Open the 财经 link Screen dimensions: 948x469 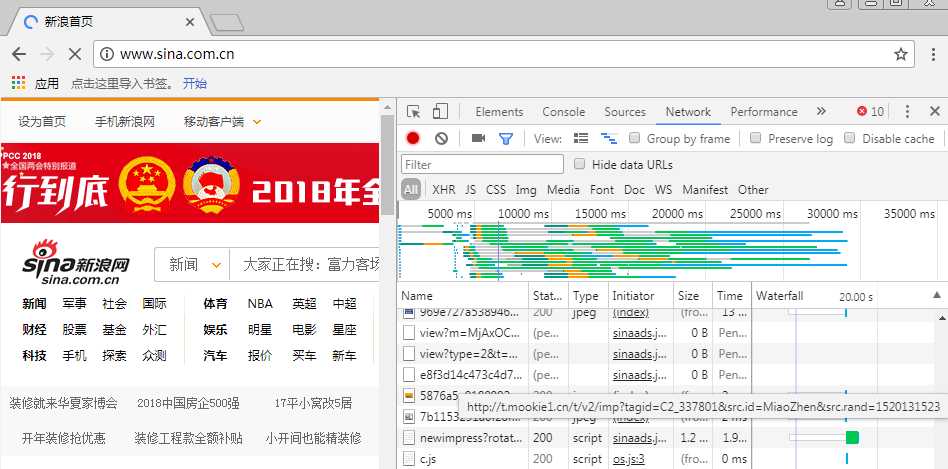pos(34,330)
